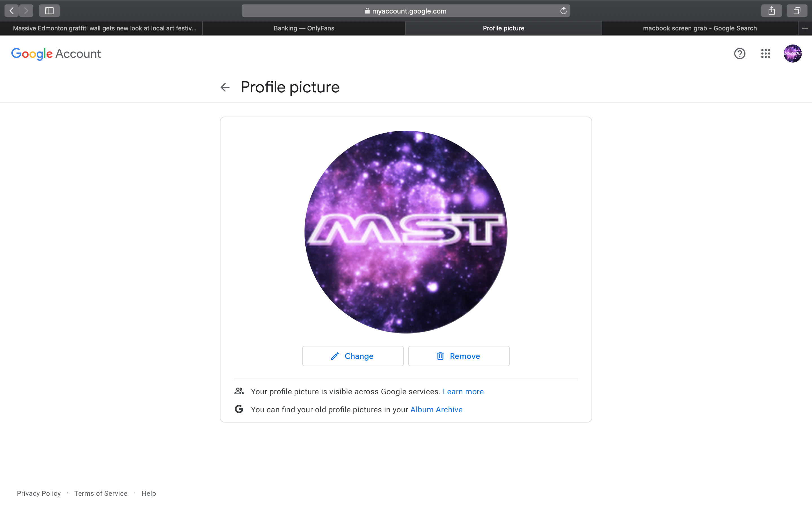The height and width of the screenshot is (507, 812).
Task: Click the profile visibility info icon
Action: pyautogui.click(x=239, y=391)
